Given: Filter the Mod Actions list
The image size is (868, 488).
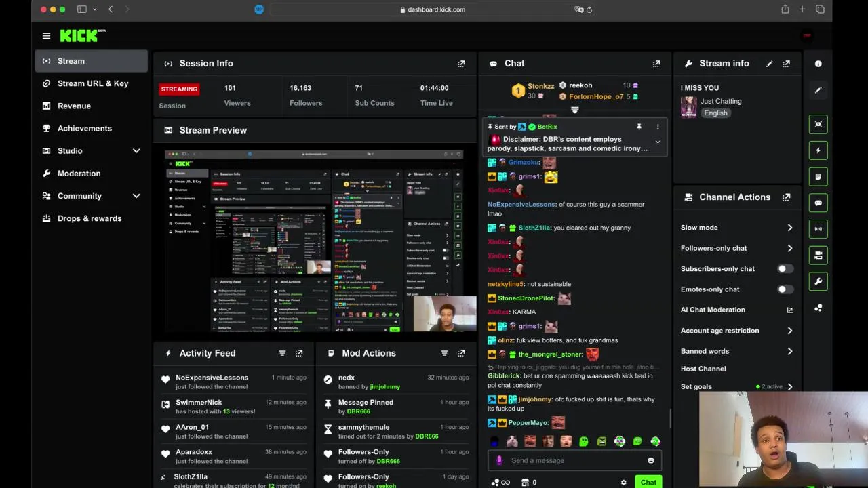Looking at the screenshot, I should tap(444, 353).
